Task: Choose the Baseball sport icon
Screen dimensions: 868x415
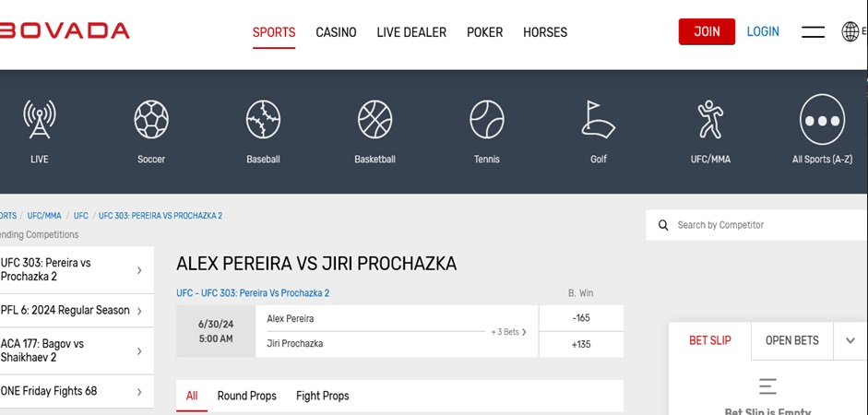Action: [263, 121]
